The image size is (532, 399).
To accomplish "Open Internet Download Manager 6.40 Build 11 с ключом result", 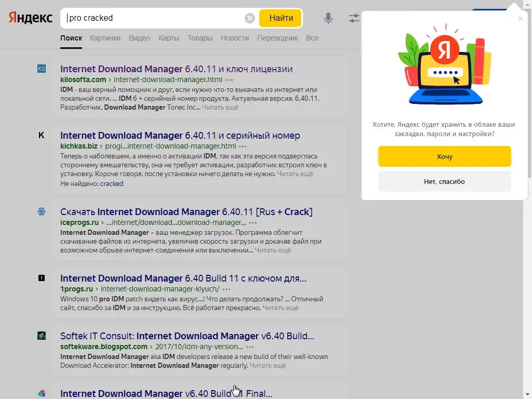I will point(183,278).
